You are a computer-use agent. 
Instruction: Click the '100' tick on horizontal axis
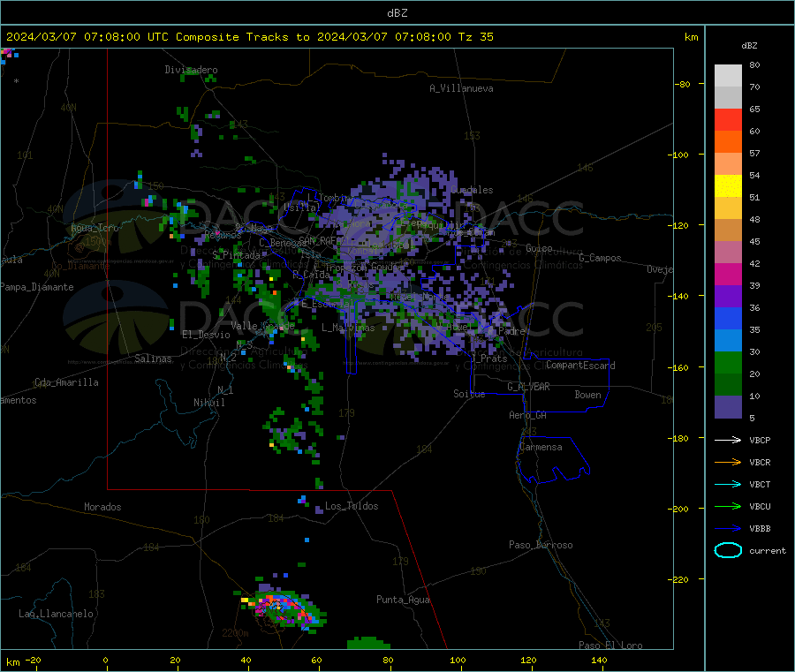[x=458, y=660]
